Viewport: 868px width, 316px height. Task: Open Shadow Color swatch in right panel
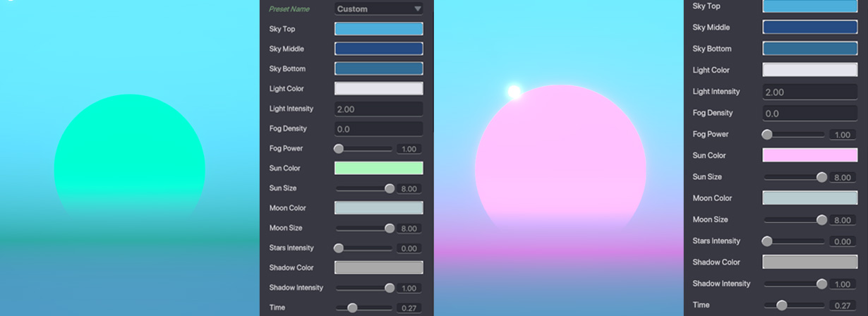click(809, 262)
